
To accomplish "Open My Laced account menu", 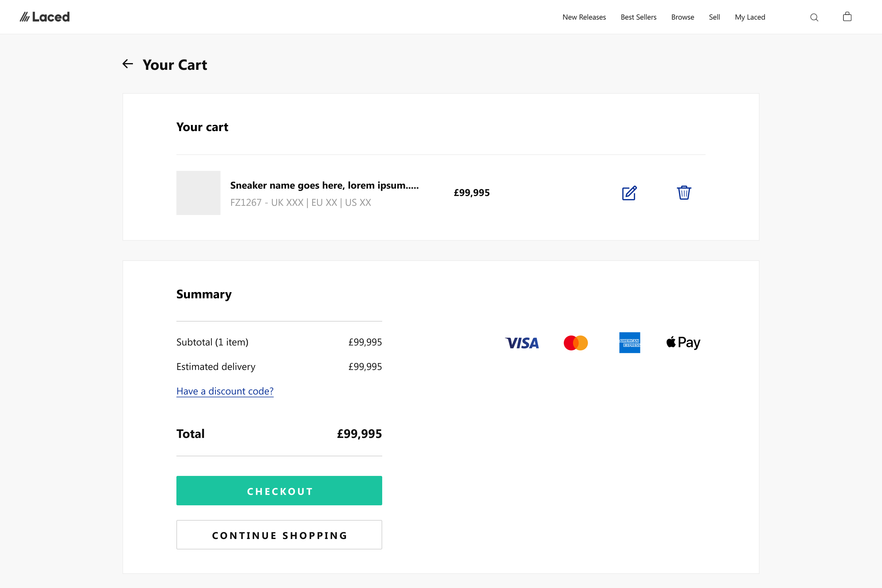I will click(750, 17).
